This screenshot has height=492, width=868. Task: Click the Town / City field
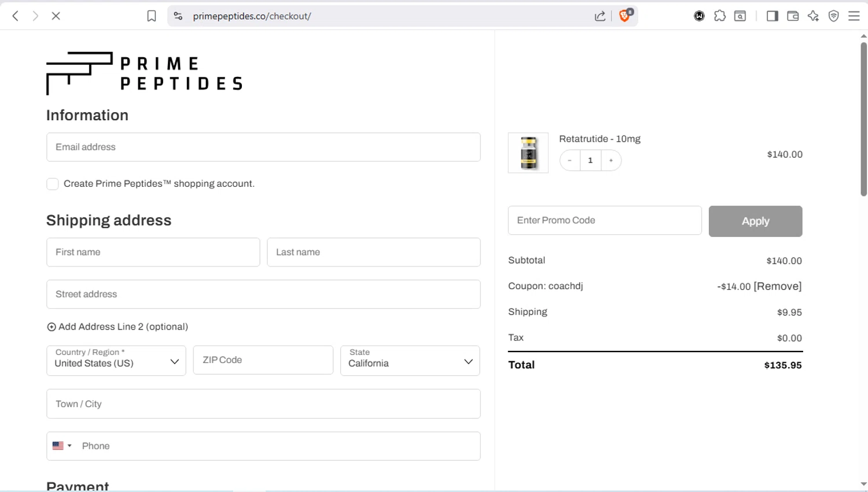coord(263,404)
